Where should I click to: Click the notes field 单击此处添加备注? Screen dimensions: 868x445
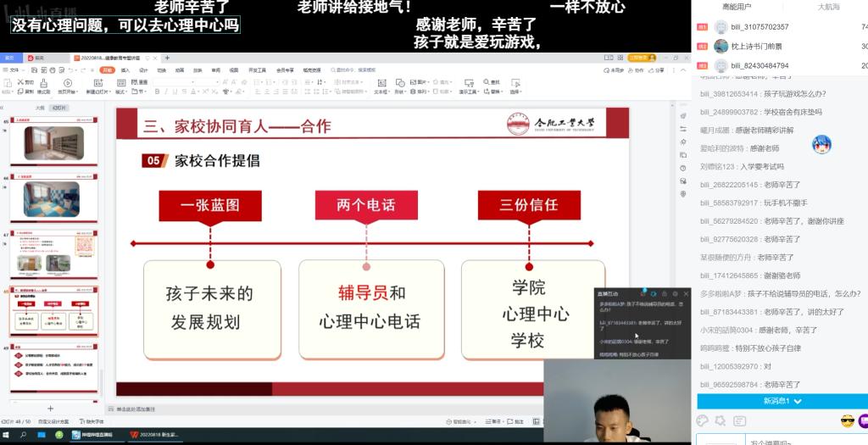[136, 409]
